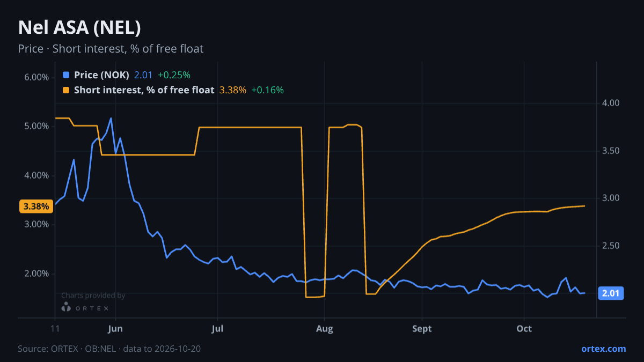The image size is (644, 362).
Task: Select the +0.16% short interest change
Action: pyautogui.click(x=267, y=90)
